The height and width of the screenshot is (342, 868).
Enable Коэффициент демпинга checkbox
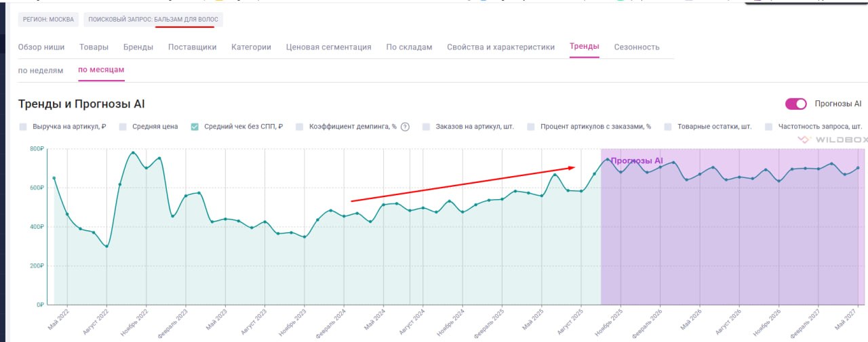299,127
